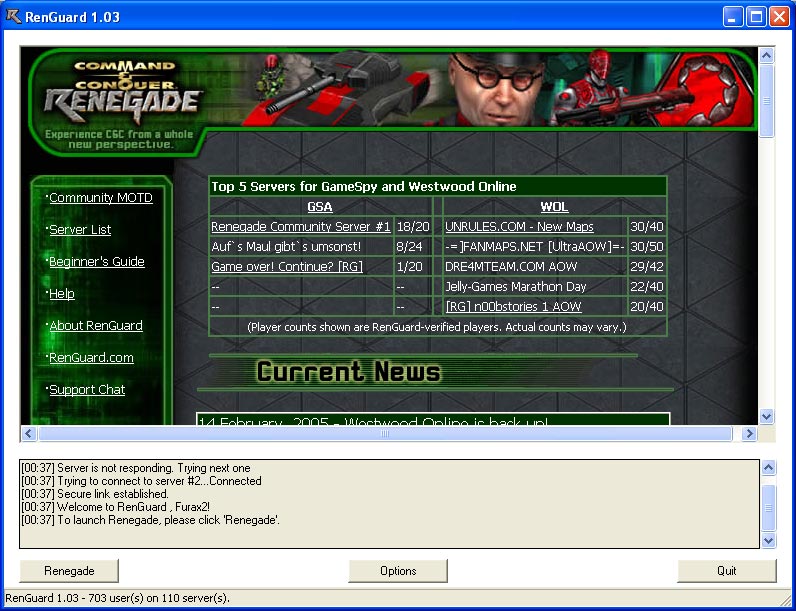The height and width of the screenshot is (611, 796).
Task: Click the Help sidebar link
Action: coord(62,294)
